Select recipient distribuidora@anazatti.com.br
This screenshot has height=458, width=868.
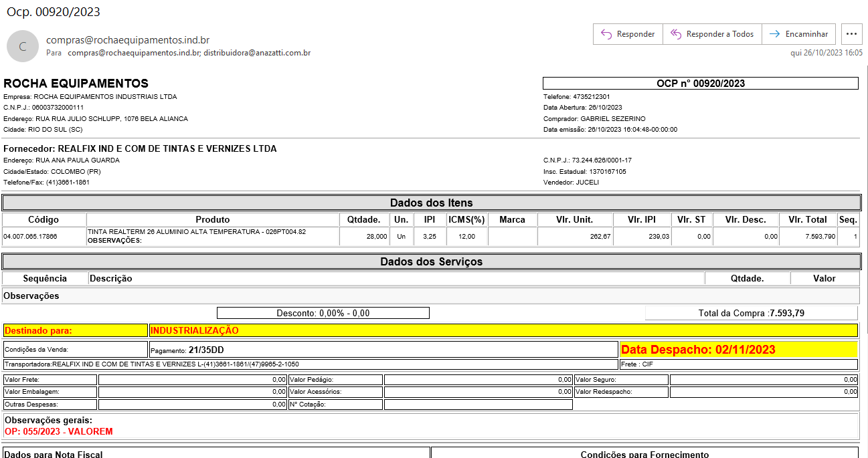pyautogui.click(x=257, y=53)
